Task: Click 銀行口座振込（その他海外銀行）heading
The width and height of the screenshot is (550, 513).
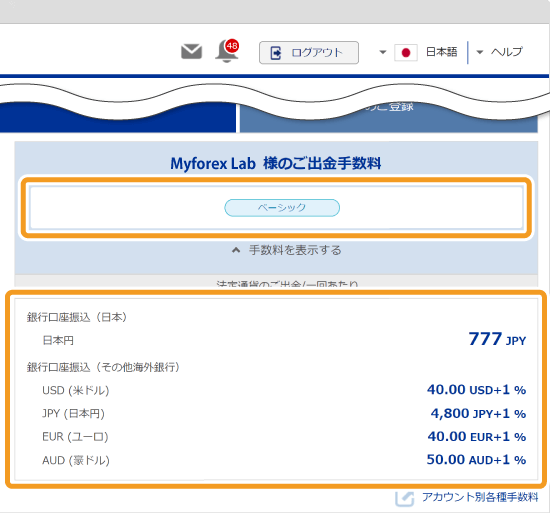Action: pos(103,367)
